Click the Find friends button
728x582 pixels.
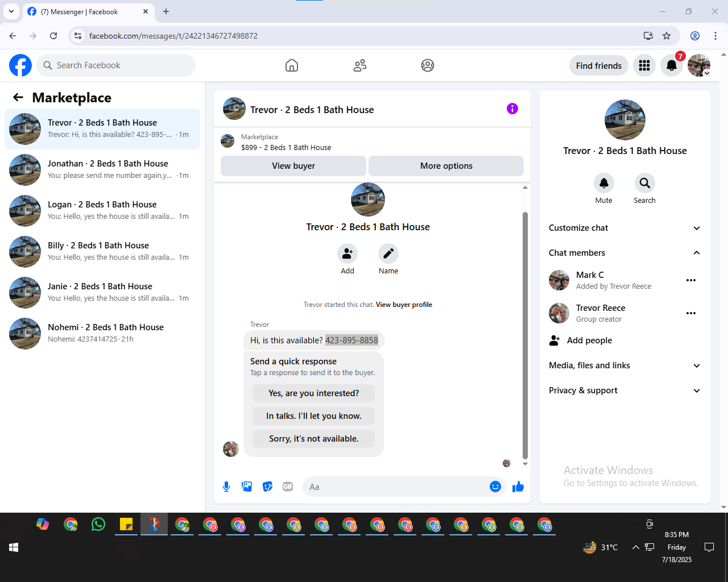click(599, 65)
